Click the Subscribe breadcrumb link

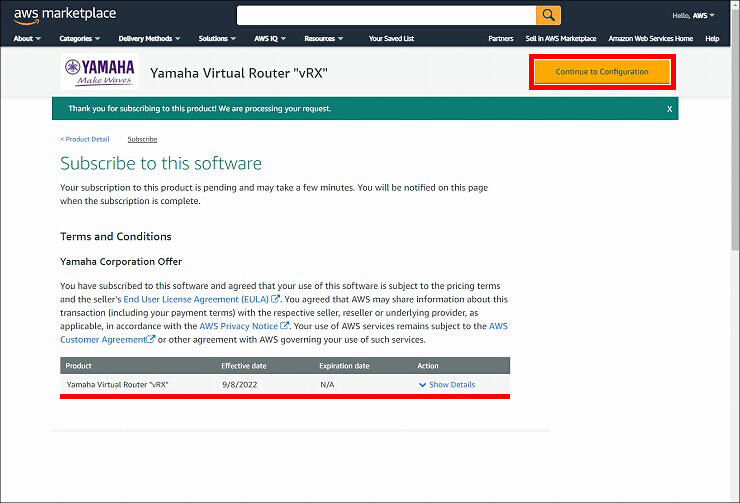[142, 139]
